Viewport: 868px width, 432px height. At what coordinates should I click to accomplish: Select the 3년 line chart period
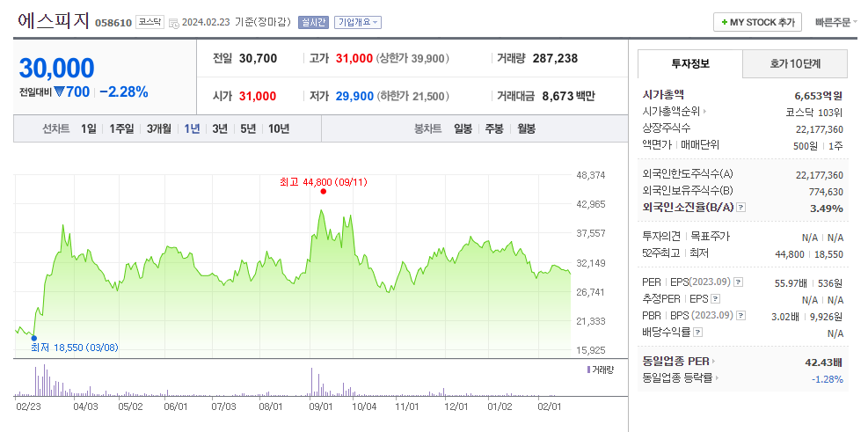coord(220,129)
